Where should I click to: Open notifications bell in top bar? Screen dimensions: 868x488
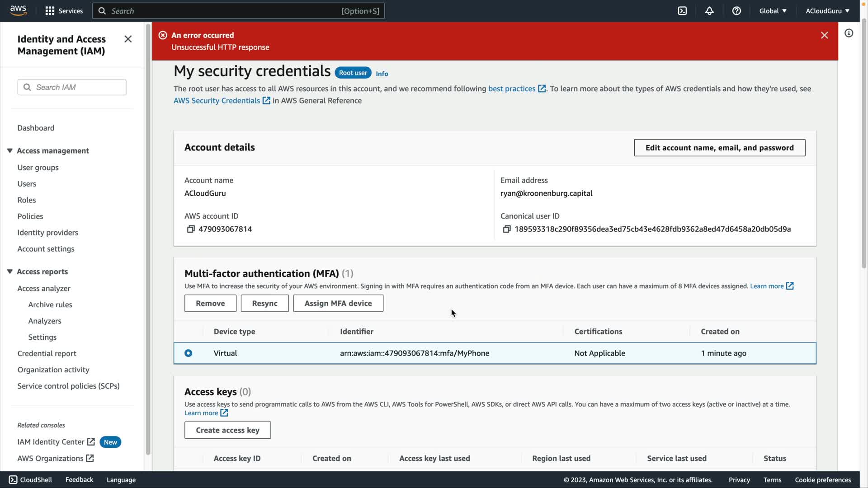[709, 11]
